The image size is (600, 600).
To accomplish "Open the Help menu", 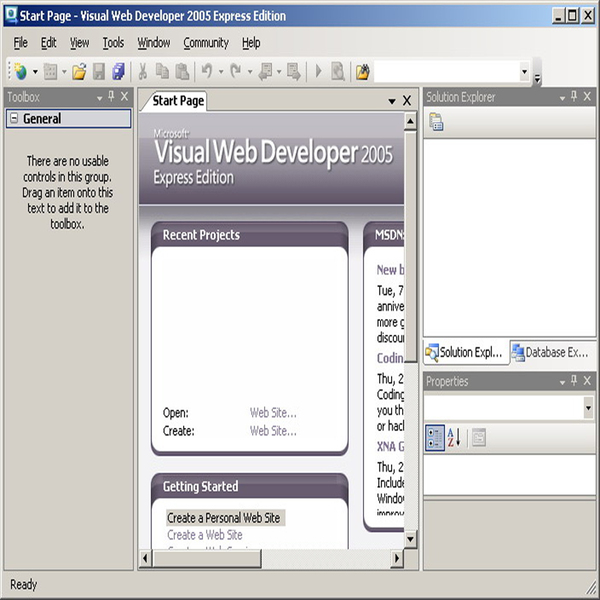I will (x=251, y=43).
